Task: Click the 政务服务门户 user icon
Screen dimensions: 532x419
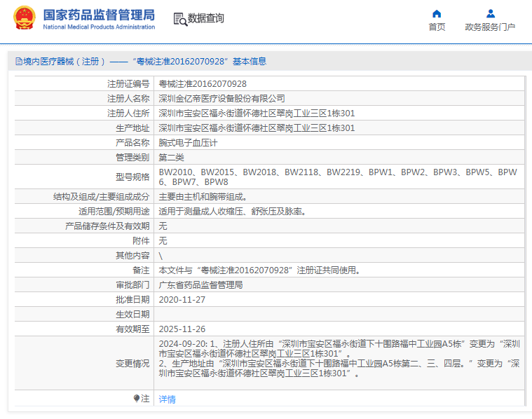Action: [490, 14]
